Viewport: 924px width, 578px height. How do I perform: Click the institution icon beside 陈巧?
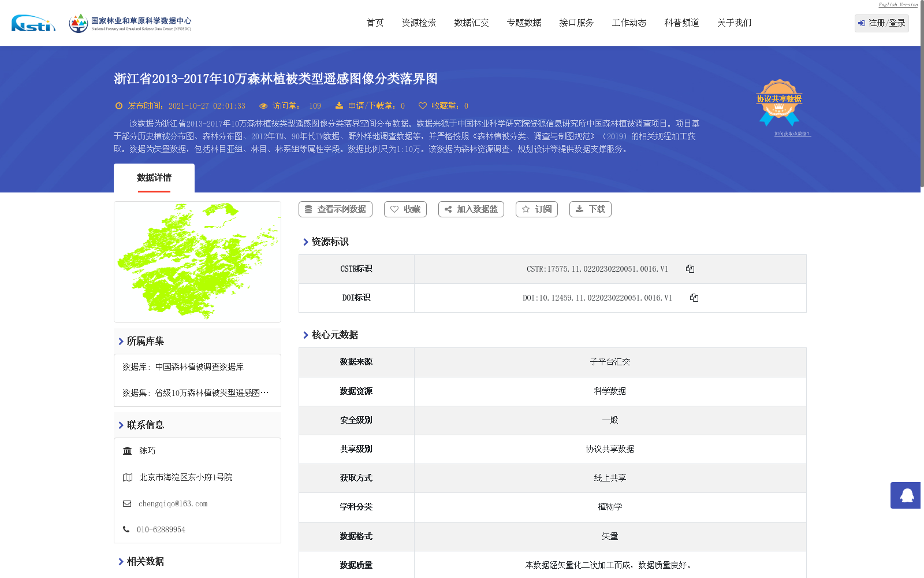[128, 451]
